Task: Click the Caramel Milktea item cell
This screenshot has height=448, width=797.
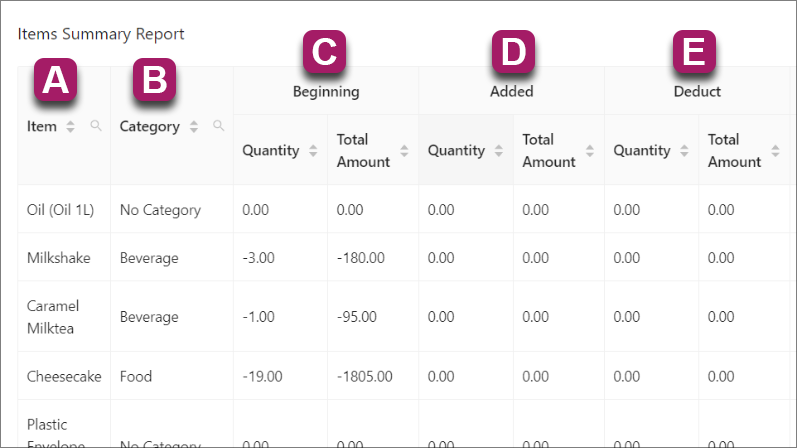Action: click(x=53, y=317)
